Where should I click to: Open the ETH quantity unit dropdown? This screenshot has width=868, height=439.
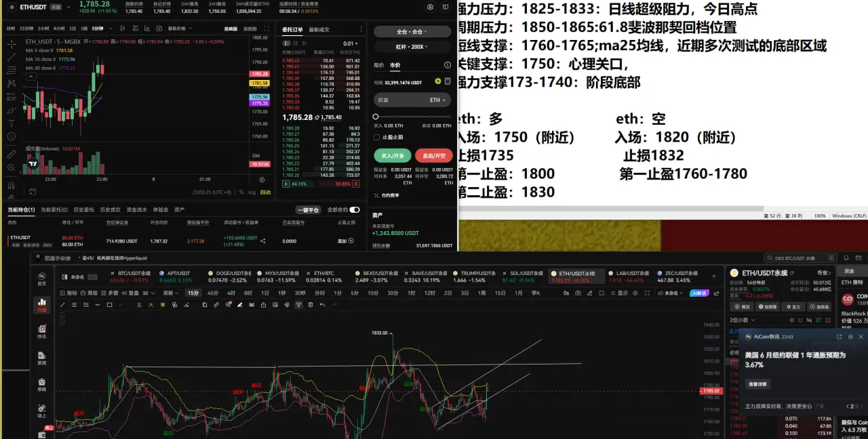click(438, 100)
